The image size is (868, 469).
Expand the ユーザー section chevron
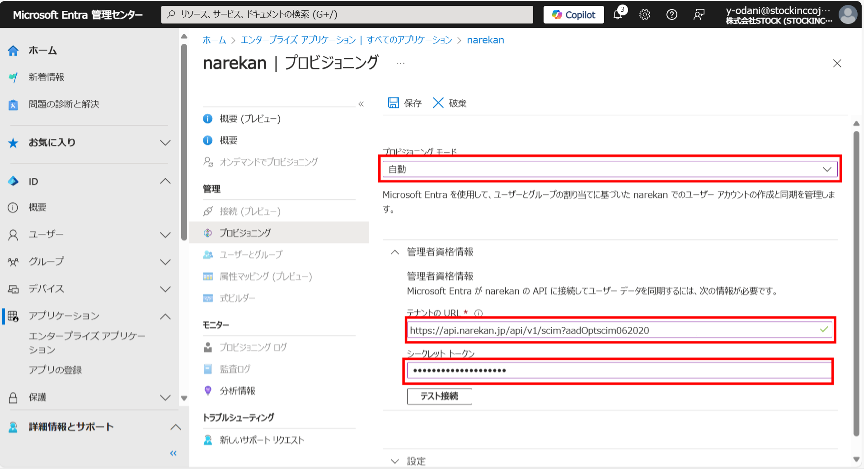click(x=165, y=235)
